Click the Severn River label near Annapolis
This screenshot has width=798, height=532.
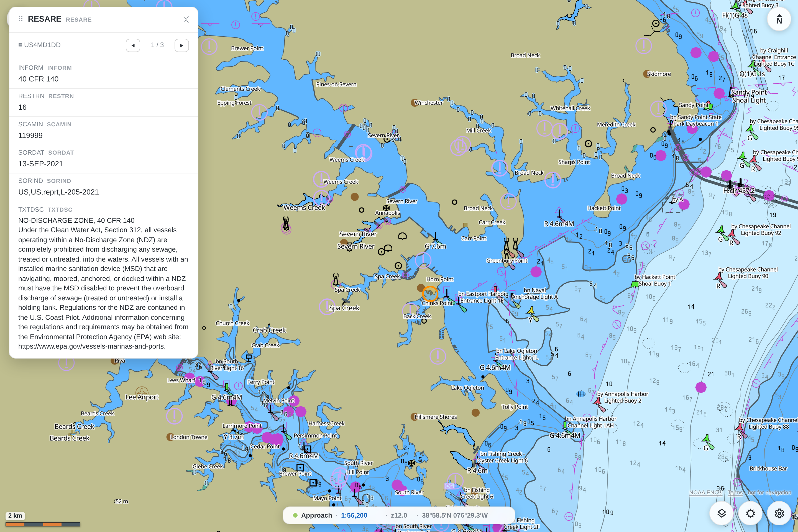(402, 201)
